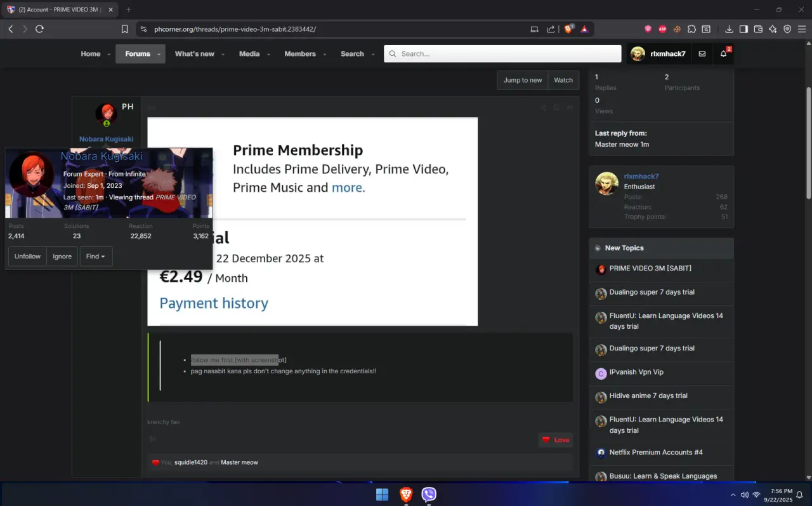
Task: Open the Adblock Plus ABP extension
Action: click(662, 29)
